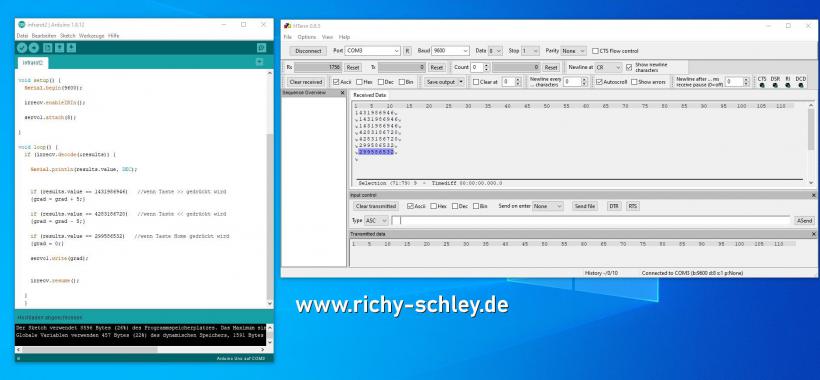Open the Port COM3 dropdown
The image size is (820, 380).
point(372,51)
